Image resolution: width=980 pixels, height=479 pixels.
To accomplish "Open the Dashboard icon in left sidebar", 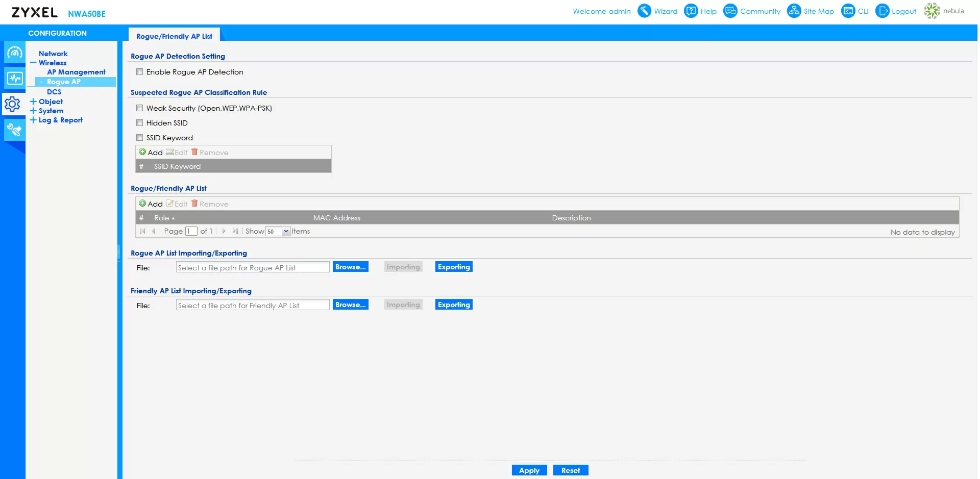I will click(14, 53).
